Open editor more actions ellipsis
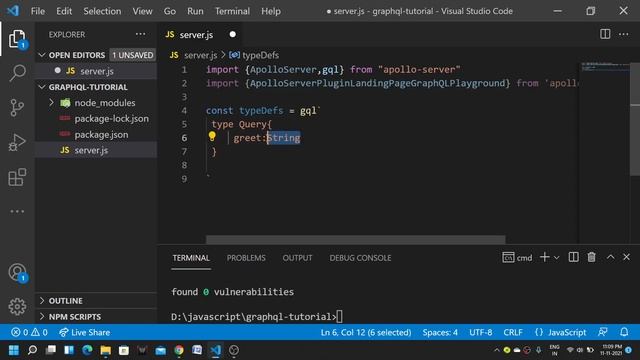Image resolution: width=640 pixels, height=360 pixels. (x=624, y=34)
